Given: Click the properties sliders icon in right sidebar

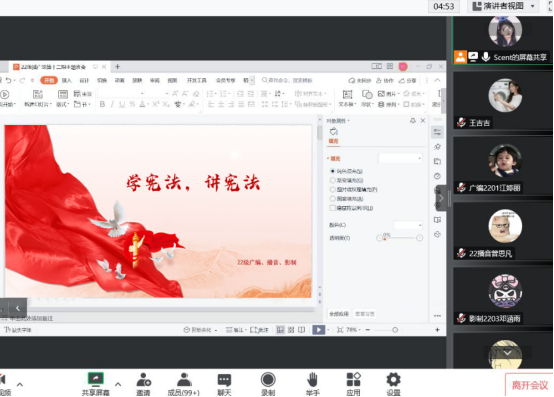Looking at the screenshot, I should 437,132.
